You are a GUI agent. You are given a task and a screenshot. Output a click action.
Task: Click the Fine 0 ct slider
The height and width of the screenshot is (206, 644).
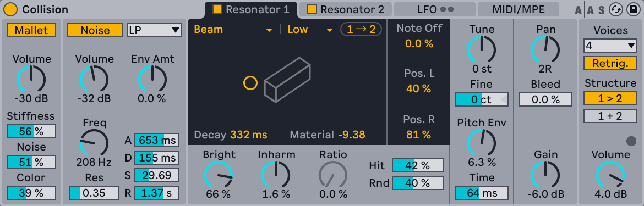pyautogui.click(x=482, y=99)
